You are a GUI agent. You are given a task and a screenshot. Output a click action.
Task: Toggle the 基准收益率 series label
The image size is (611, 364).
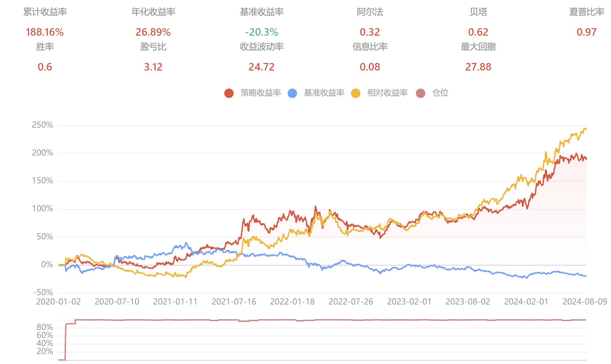pos(324,93)
